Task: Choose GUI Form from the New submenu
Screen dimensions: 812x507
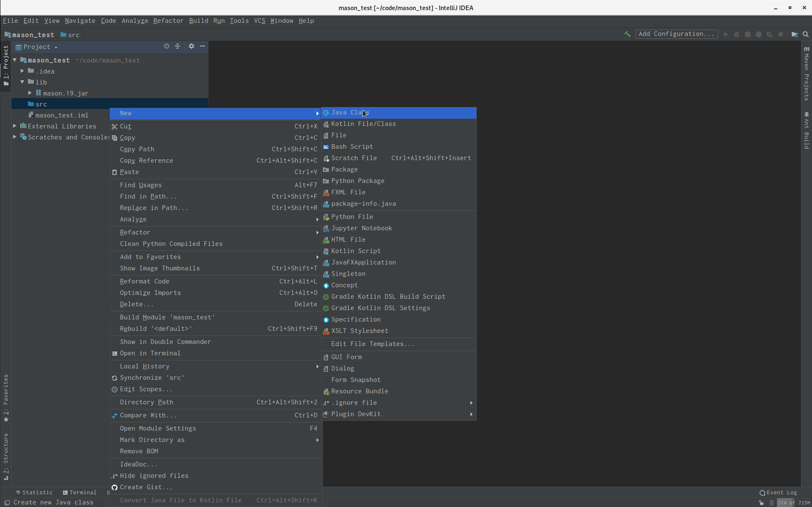Action: 399,357
